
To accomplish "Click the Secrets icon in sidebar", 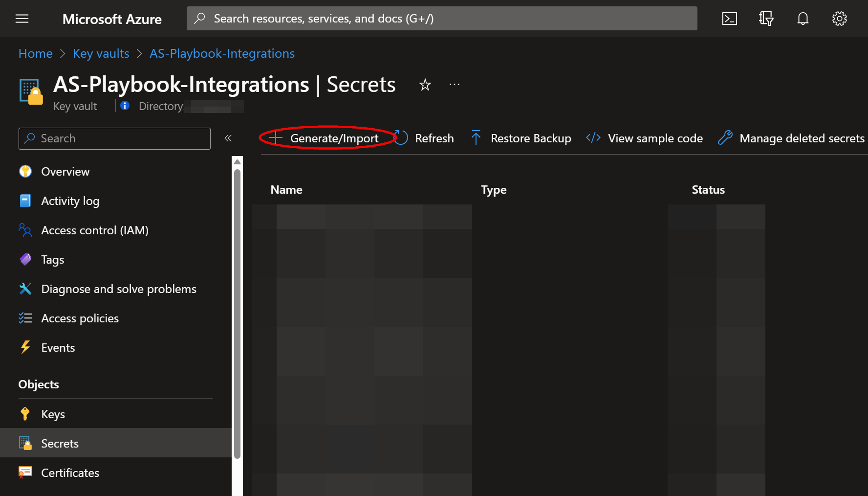I will [x=25, y=443].
